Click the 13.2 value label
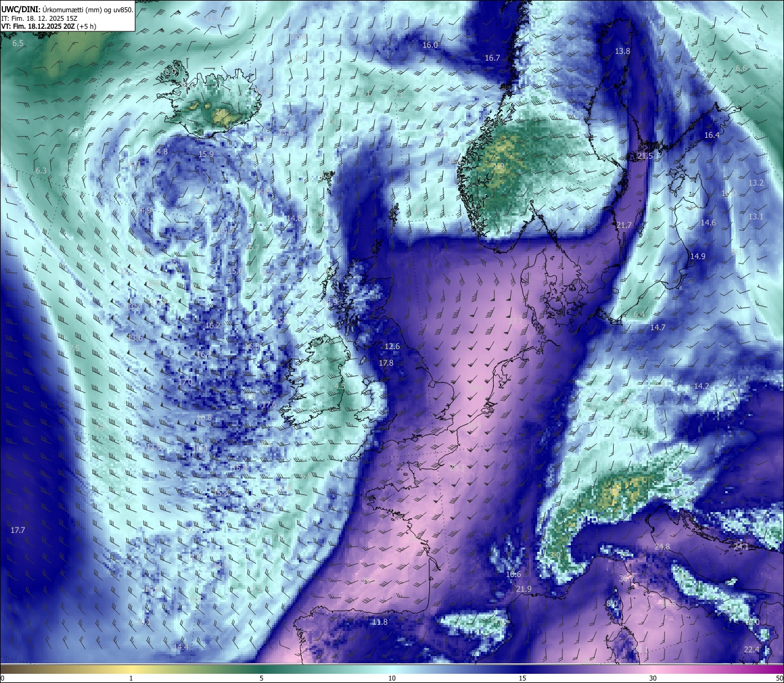784x683 pixels. point(756,183)
